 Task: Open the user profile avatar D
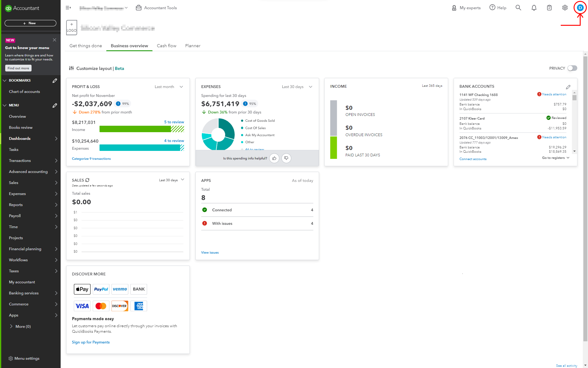[580, 8]
